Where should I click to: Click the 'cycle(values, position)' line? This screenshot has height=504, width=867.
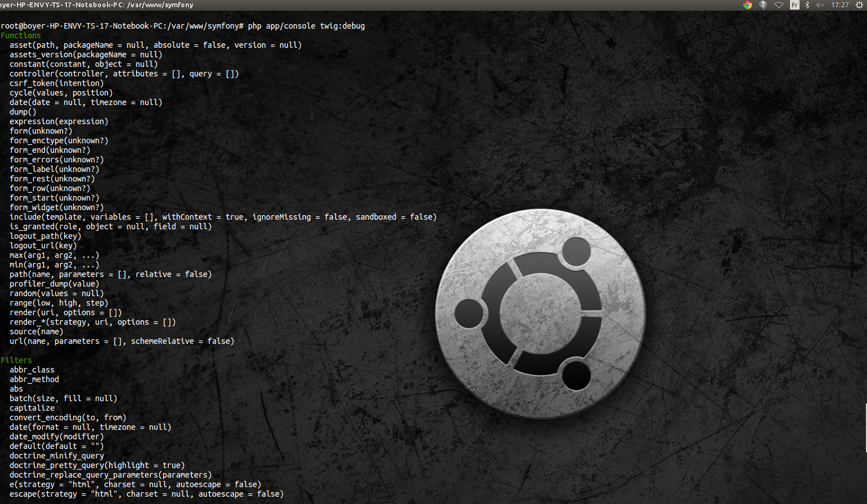(x=61, y=93)
